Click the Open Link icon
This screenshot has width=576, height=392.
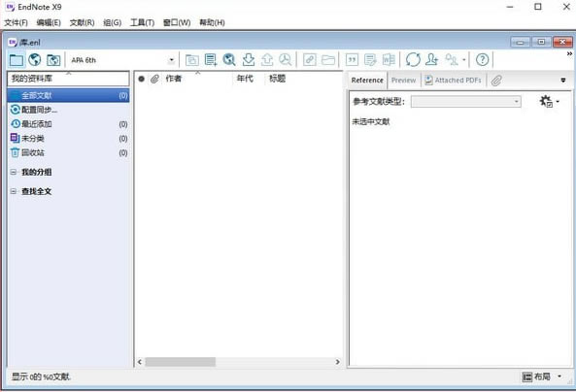tap(310, 59)
